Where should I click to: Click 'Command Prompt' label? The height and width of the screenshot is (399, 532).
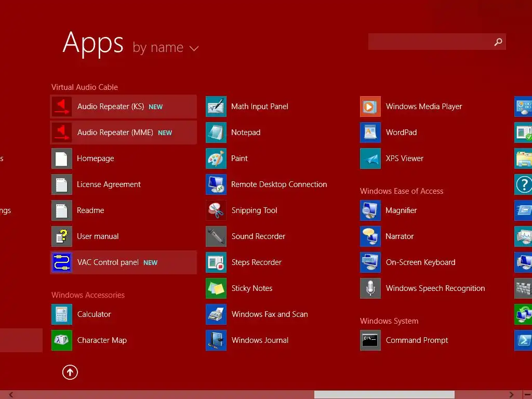pyautogui.click(x=417, y=340)
